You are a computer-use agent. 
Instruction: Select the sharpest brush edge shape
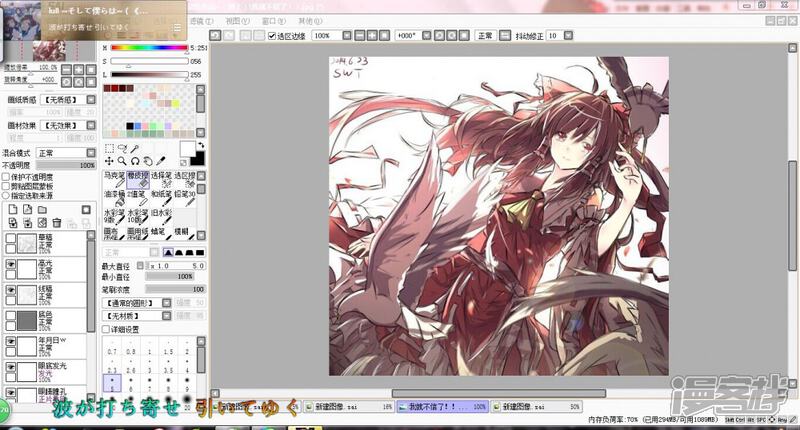pos(168,252)
